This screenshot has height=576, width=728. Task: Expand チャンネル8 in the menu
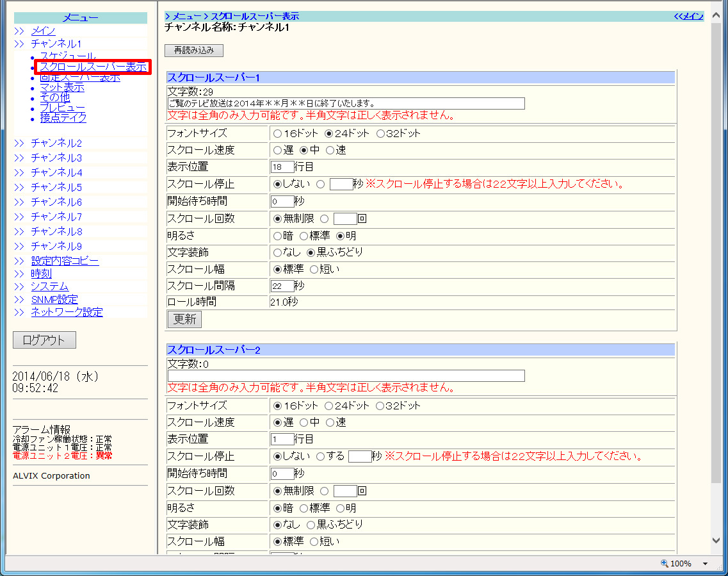click(x=56, y=231)
